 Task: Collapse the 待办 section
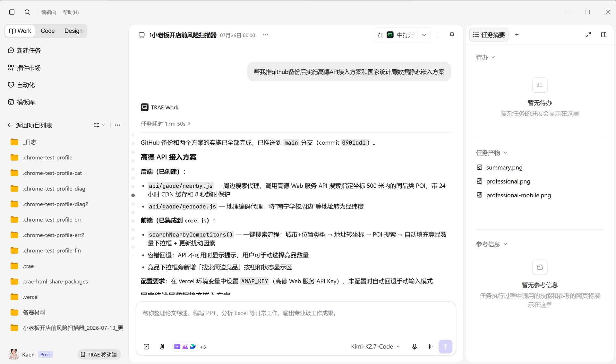(x=485, y=57)
